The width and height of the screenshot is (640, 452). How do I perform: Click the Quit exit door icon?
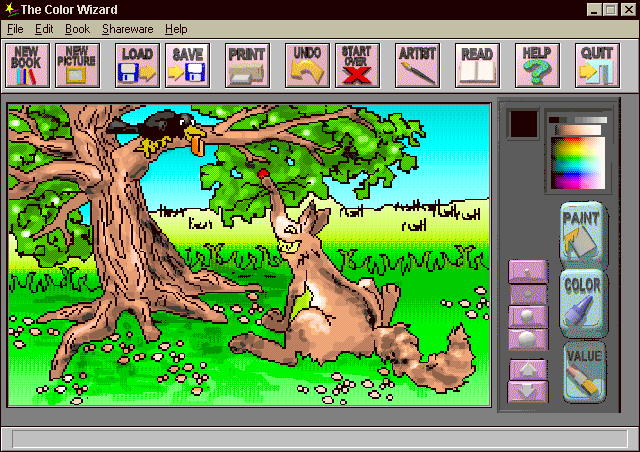click(598, 66)
